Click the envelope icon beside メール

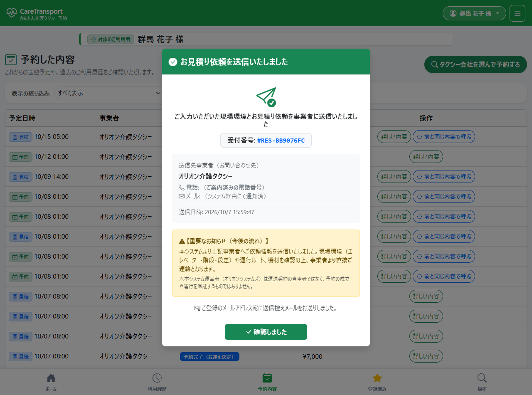click(x=182, y=196)
